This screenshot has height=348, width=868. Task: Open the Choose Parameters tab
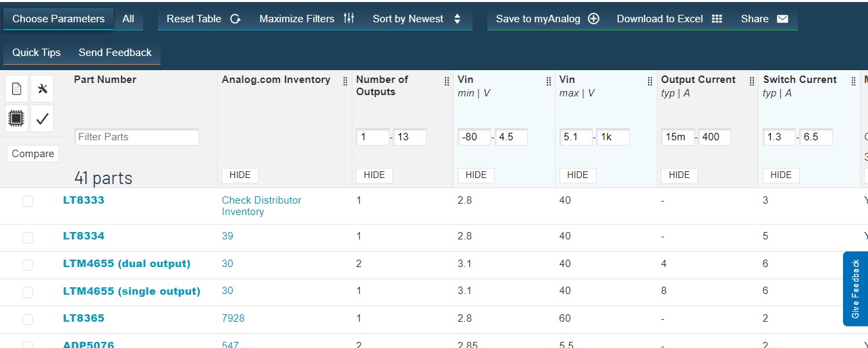58,19
